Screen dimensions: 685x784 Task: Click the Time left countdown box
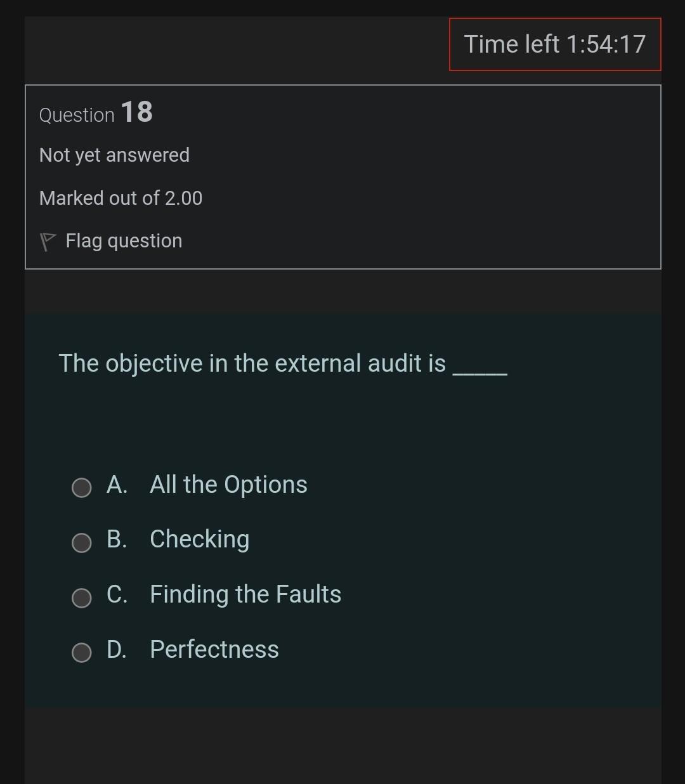point(555,44)
